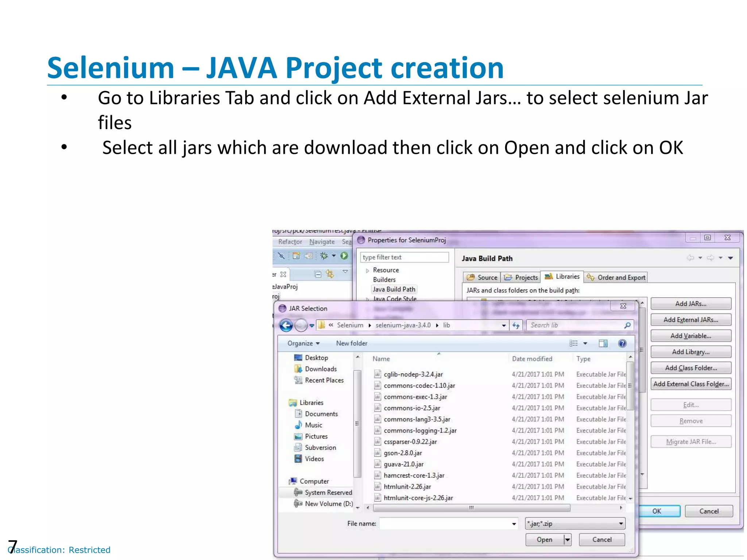Image resolution: width=747 pixels, height=560 pixels.
Task: Open the Open button split dropdown arrow
Action: [x=567, y=540]
